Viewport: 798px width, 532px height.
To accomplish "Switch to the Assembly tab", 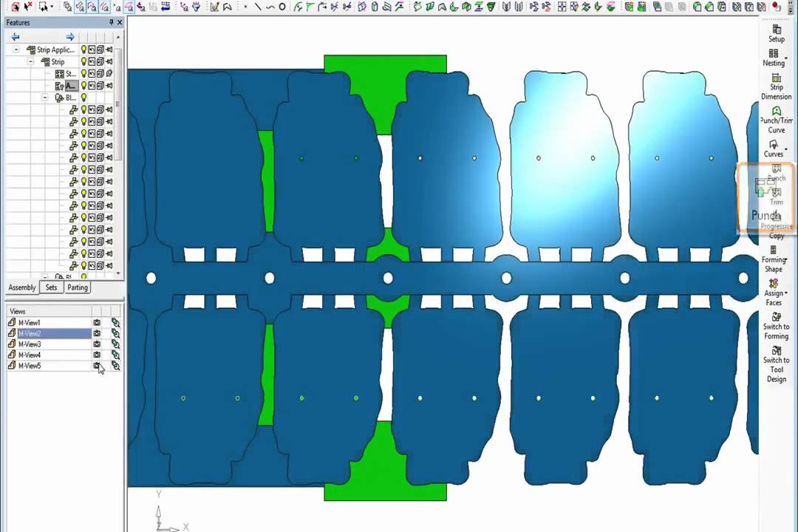I will [x=22, y=287].
